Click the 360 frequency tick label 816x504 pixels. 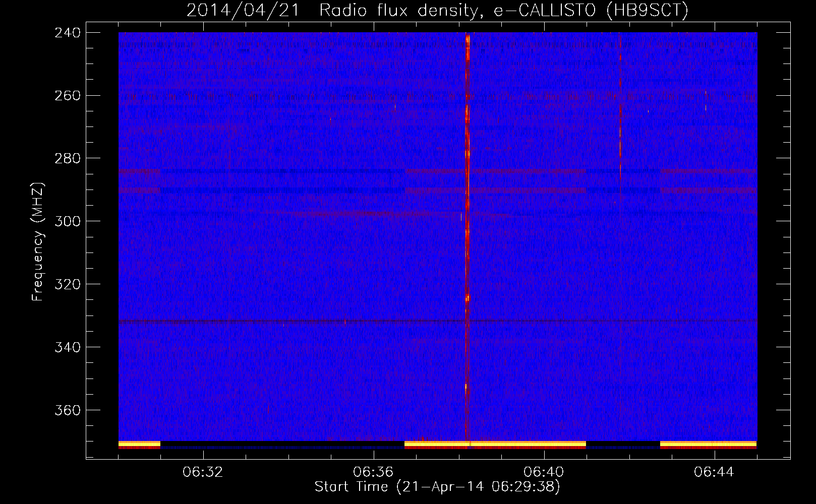coord(68,410)
